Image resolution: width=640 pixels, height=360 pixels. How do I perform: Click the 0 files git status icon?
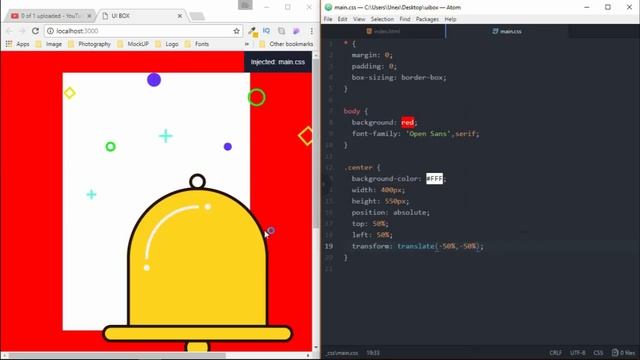(623, 353)
